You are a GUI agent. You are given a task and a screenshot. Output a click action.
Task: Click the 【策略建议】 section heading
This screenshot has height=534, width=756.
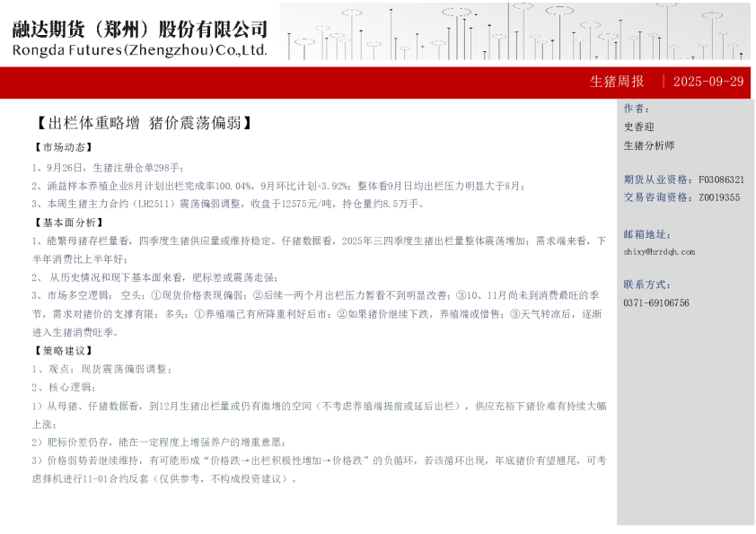pyautogui.click(x=63, y=351)
